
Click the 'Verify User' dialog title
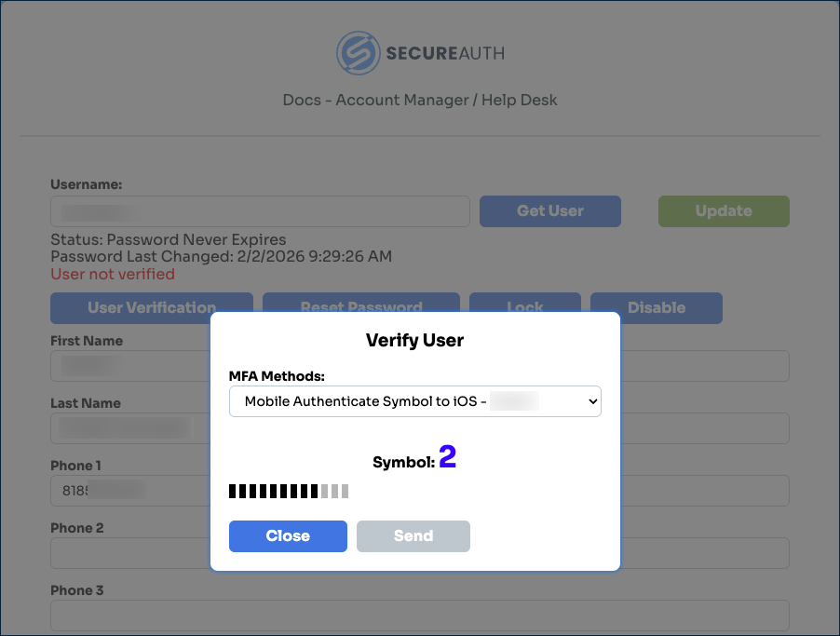point(414,340)
